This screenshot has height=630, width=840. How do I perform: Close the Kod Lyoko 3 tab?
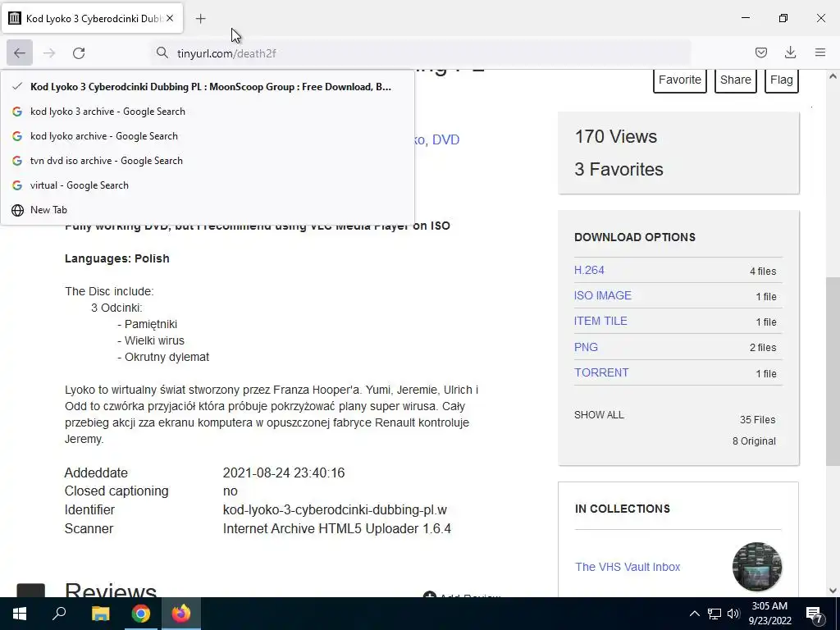170,18
